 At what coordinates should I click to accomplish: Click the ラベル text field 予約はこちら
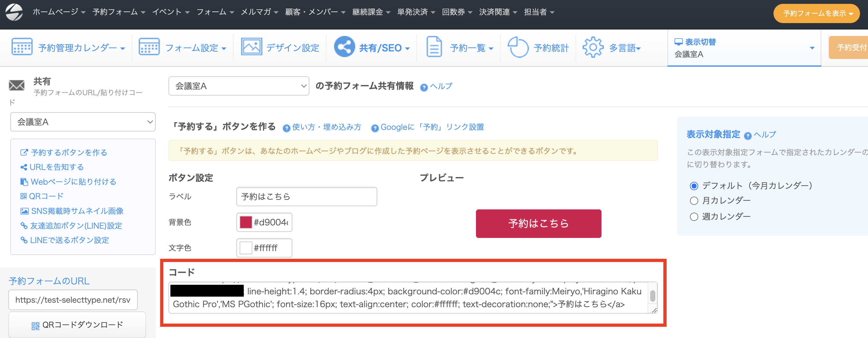pos(306,197)
